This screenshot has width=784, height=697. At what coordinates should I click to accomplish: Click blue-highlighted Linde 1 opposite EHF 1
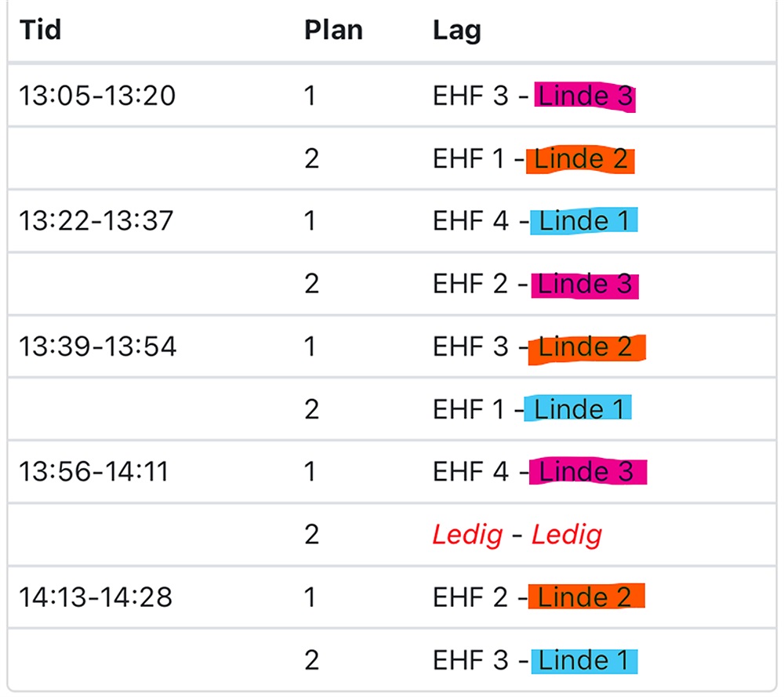(x=579, y=410)
